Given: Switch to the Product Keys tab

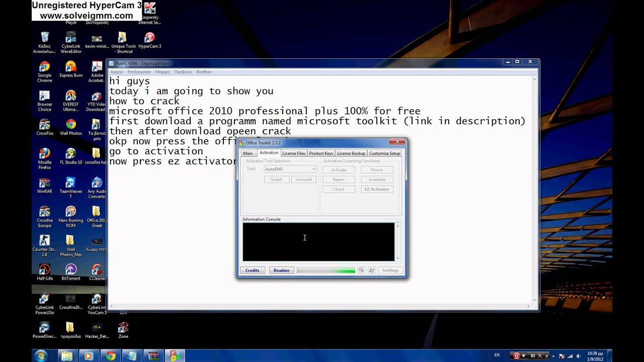Looking at the screenshot, I should 321,153.
